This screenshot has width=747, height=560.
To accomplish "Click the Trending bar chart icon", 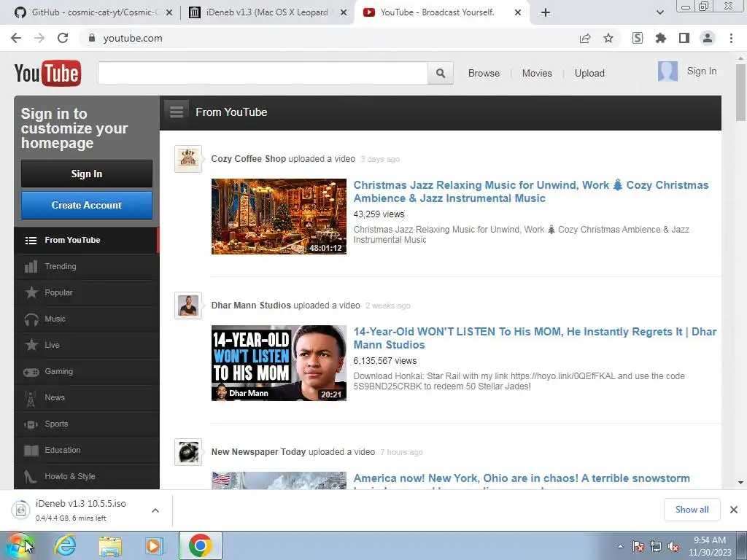I will point(31,267).
